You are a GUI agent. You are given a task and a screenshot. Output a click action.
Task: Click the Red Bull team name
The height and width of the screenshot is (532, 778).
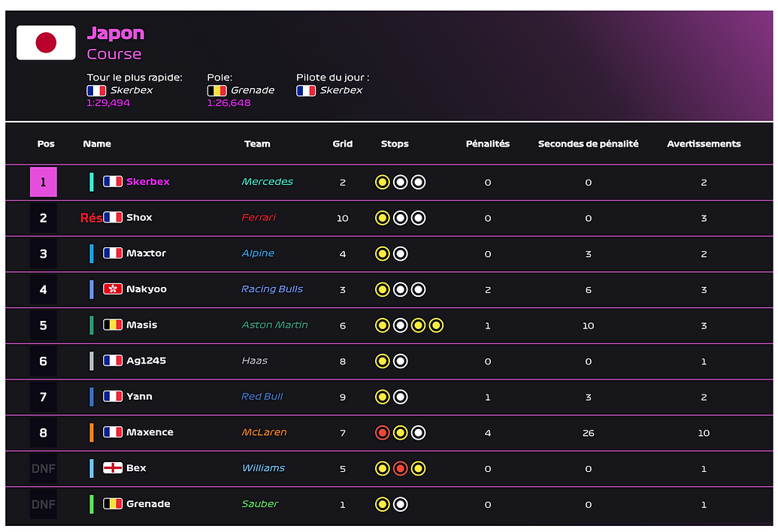coord(262,396)
